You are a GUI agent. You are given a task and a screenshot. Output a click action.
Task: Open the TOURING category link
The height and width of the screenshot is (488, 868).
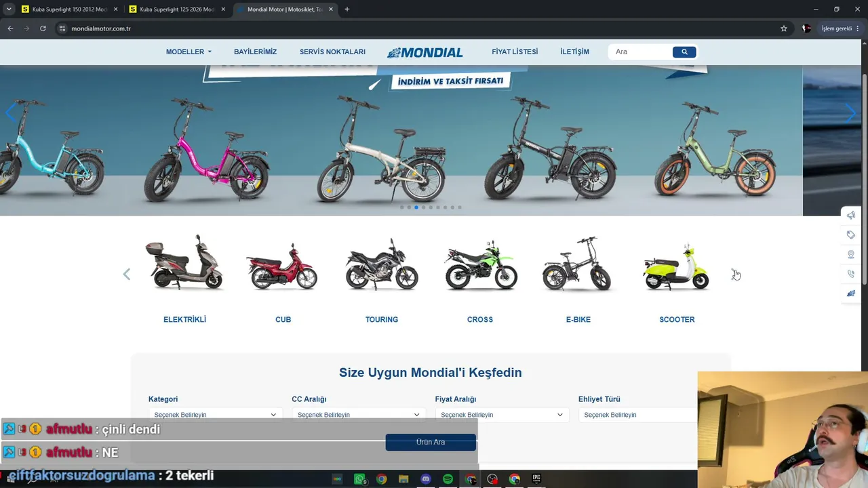coord(382,319)
